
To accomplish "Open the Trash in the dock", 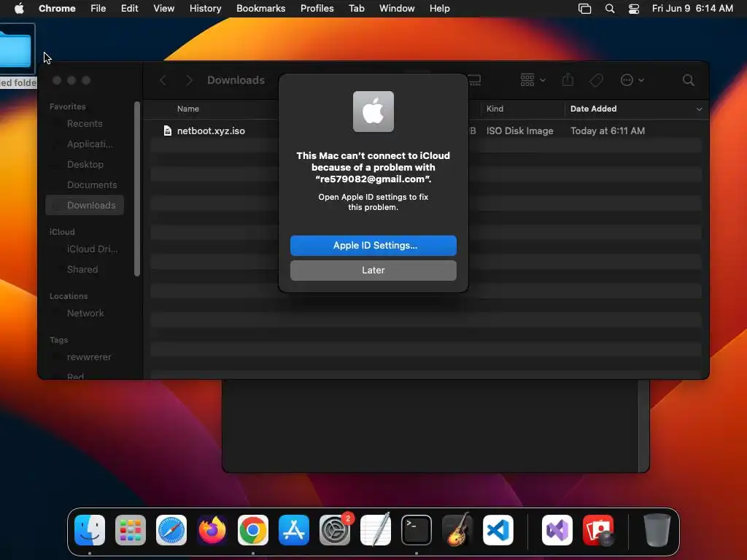I will click(657, 530).
